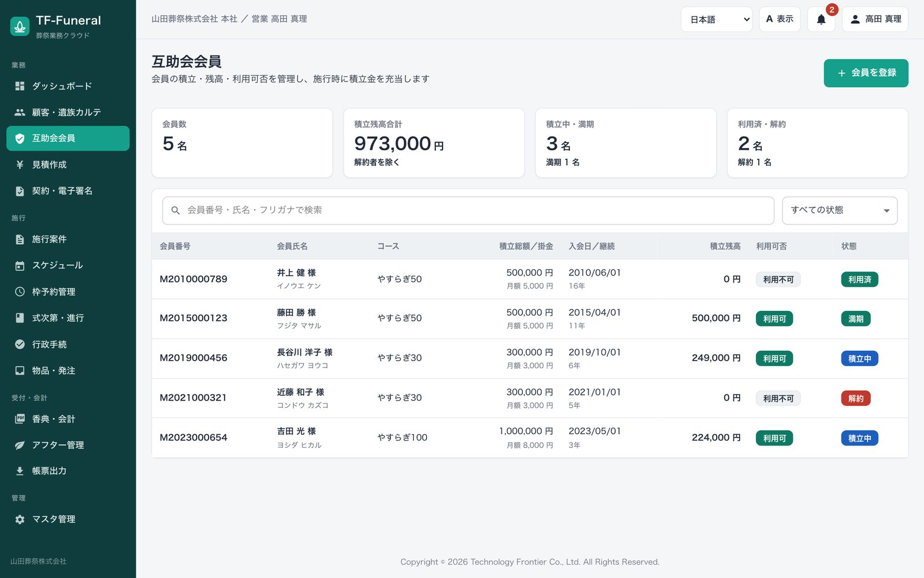The height and width of the screenshot is (578, 924).
Task: Select member name 長谷川 洋子 様
Action: (304, 353)
